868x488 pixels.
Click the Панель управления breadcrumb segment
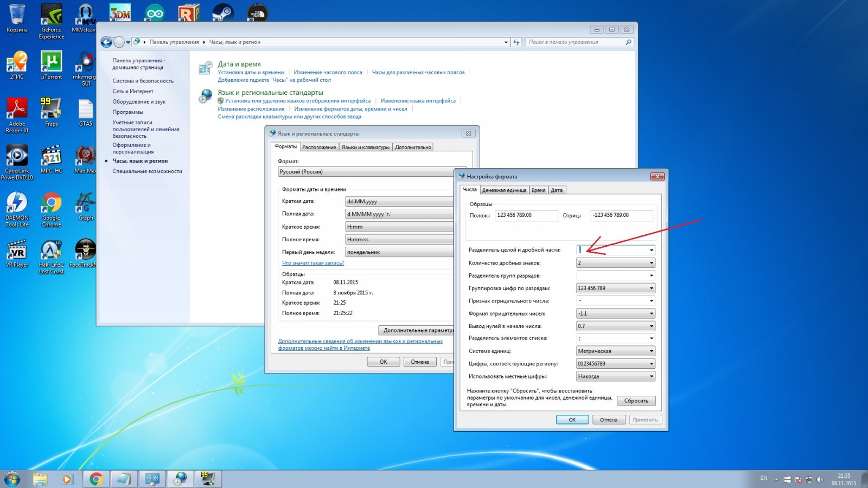[x=174, y=42]
